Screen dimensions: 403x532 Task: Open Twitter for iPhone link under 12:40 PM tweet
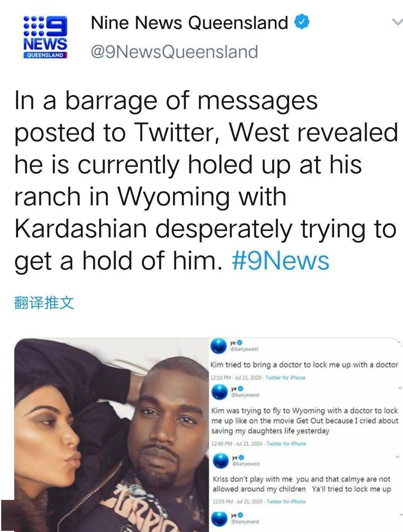click(286, 444)
